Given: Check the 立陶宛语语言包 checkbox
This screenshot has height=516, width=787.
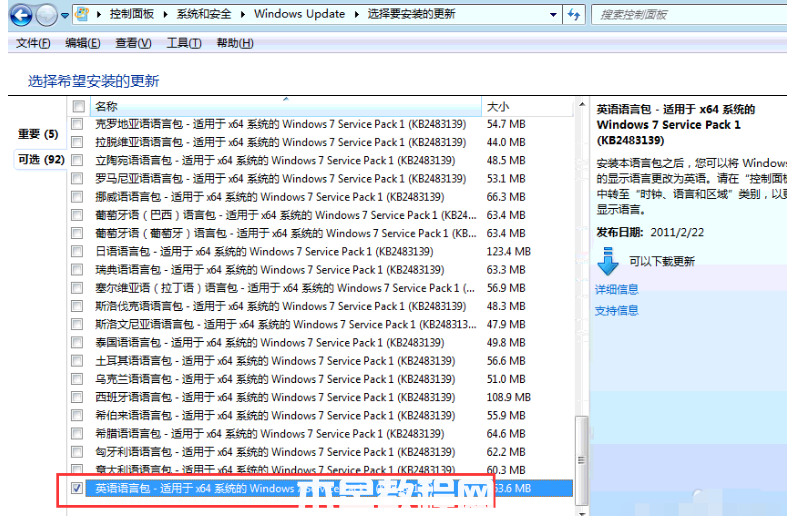Looking at the screenshot, I should pyautogui.click(x=77, y=160).
